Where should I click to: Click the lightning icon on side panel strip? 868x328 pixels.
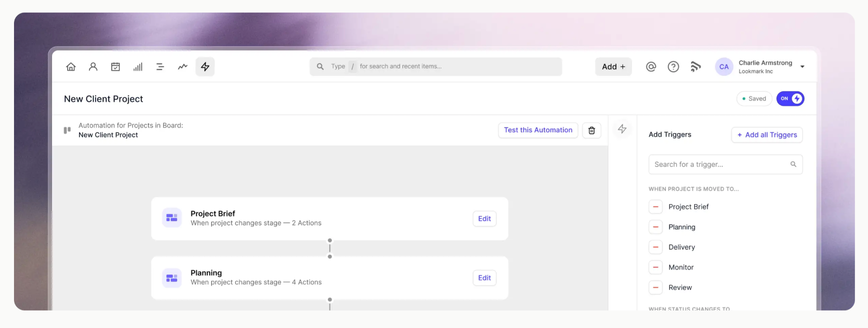pyautogui.click(x=622, y=129)
